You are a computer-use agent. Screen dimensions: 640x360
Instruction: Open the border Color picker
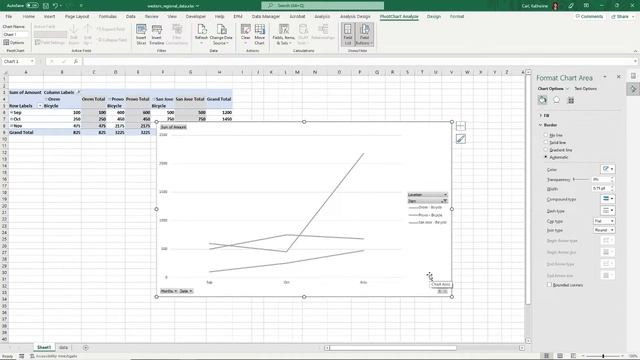[607, 169]
